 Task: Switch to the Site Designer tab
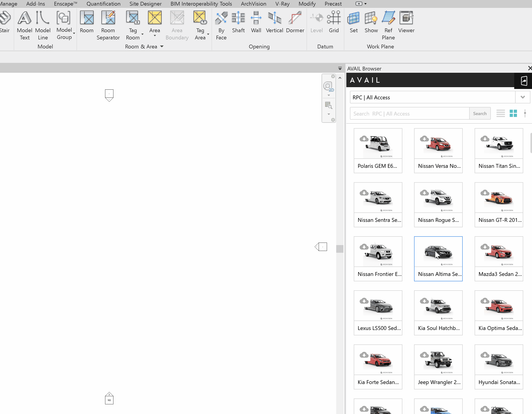click(145, 4)
